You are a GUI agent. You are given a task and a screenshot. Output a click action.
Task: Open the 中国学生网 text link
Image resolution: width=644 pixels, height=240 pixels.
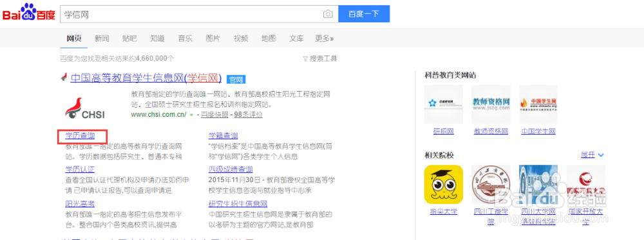pos(538,132)
